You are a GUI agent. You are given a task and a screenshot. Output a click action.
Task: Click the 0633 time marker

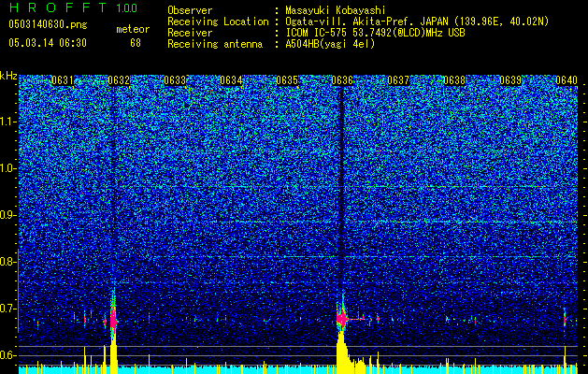(175, 80)
